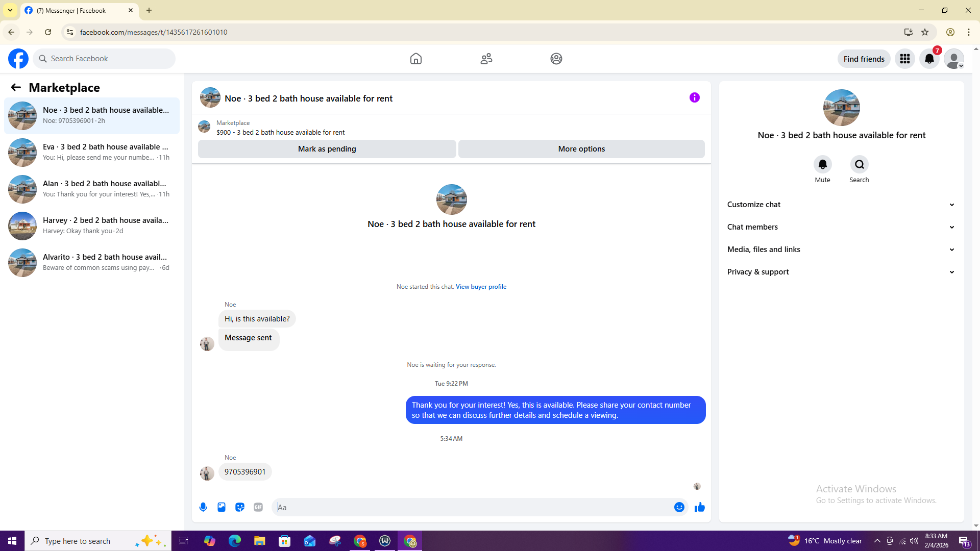Mute this conversation with bell icon
Screen dimensions: 980x551
coord(822,164)
